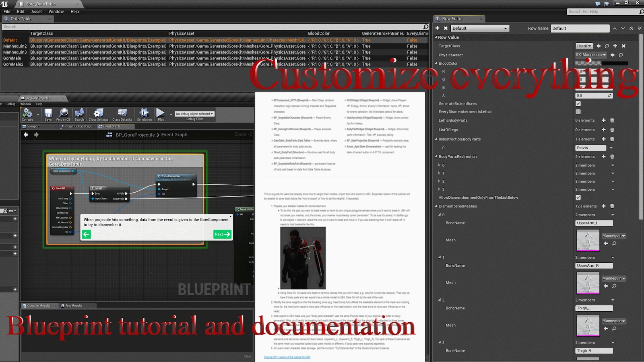
Task: Open Blueprint Search from the toolbar
Action: point(79,114)
